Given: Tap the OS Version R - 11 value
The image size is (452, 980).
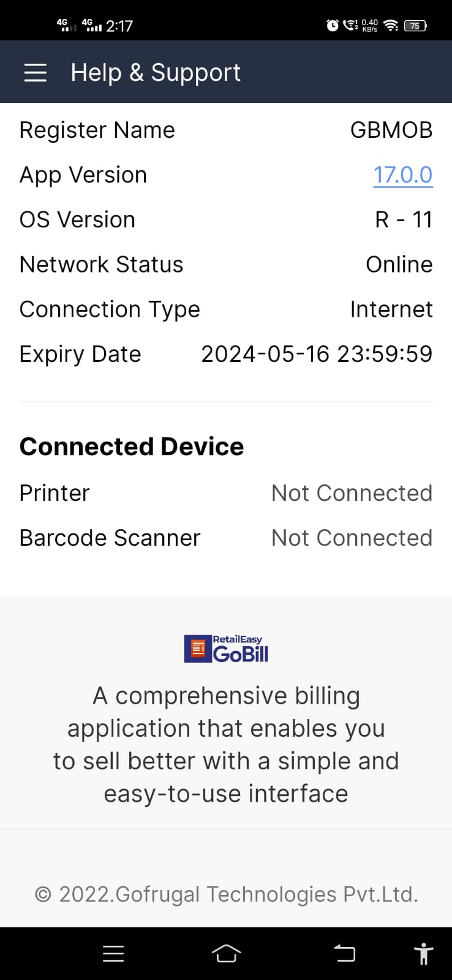Looking at the screenshot, I should pos(404,220).
